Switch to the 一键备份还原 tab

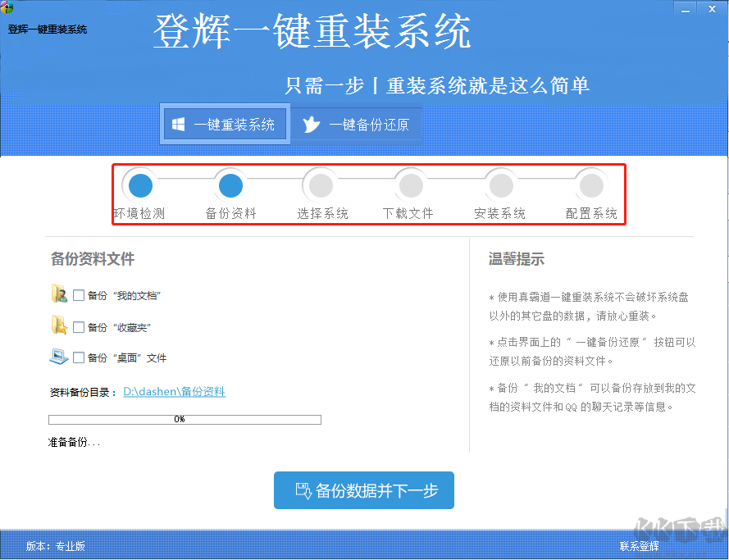[x=357, y=124]
